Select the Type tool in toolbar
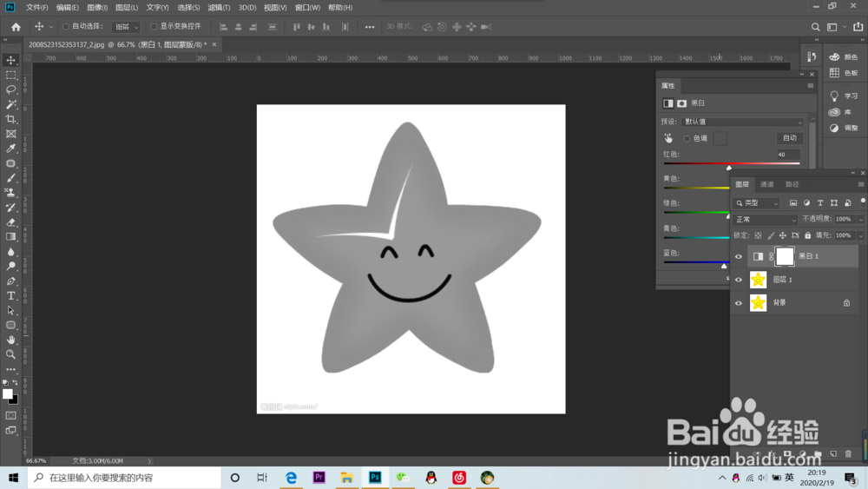This screenshot has height=489, width=868. 11,296
